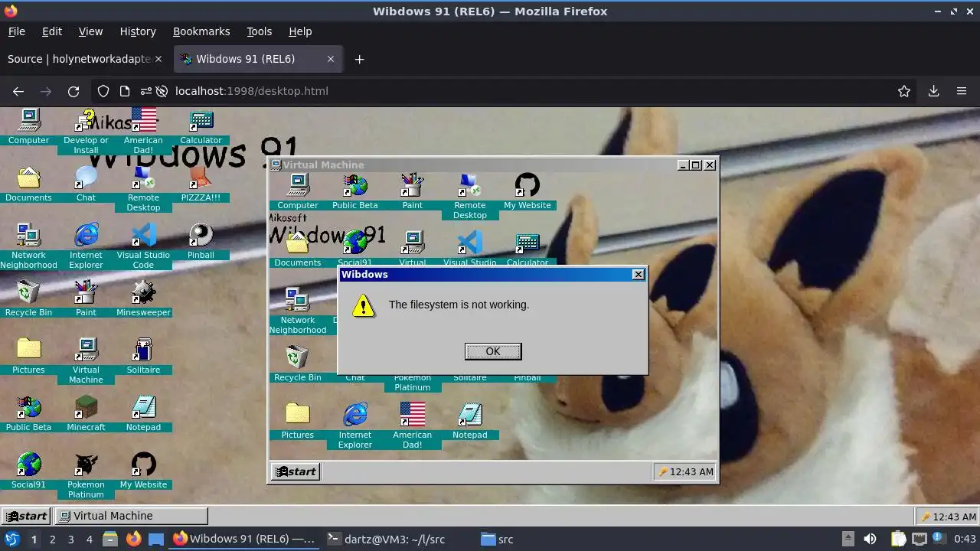
Task: Open the Edit menu
Action: coord(52,31)
